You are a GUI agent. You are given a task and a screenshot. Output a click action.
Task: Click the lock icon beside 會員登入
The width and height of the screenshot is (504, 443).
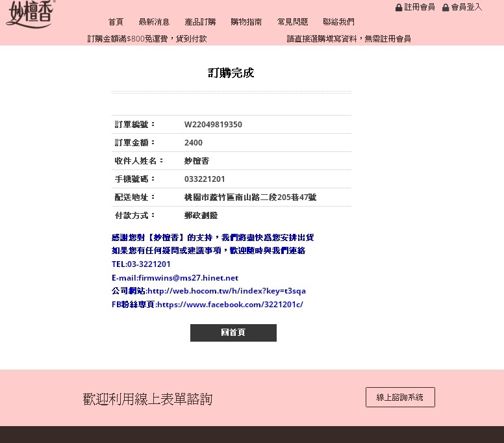pos(446,8)
